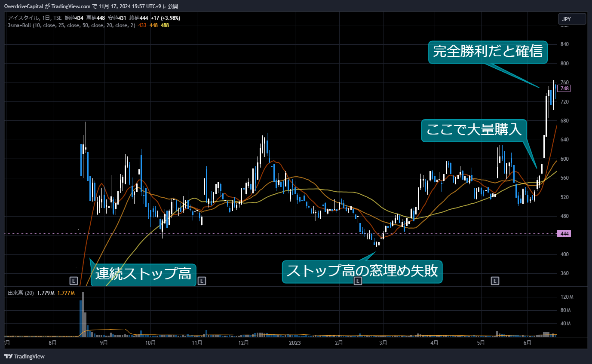The width and height of the screenshot is (592, 364).
Task: Click the 748 price label on the axis
Action: coord(565,89)
